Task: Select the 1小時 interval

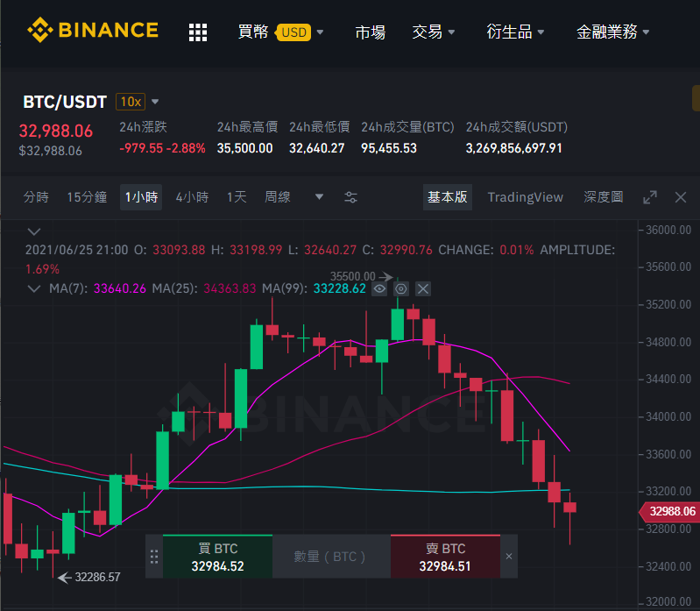Action: click(x=141, y=197)
